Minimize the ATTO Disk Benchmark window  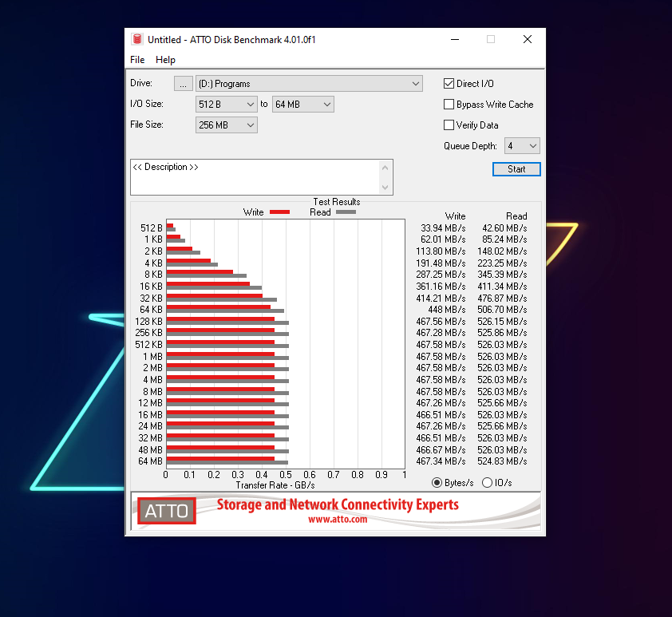tap(455, 39)
